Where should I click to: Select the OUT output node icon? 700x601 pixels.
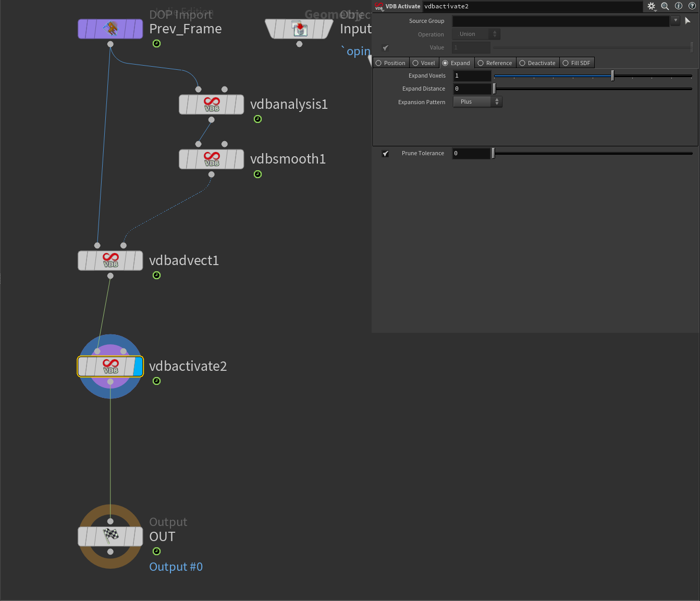(110, 536)
